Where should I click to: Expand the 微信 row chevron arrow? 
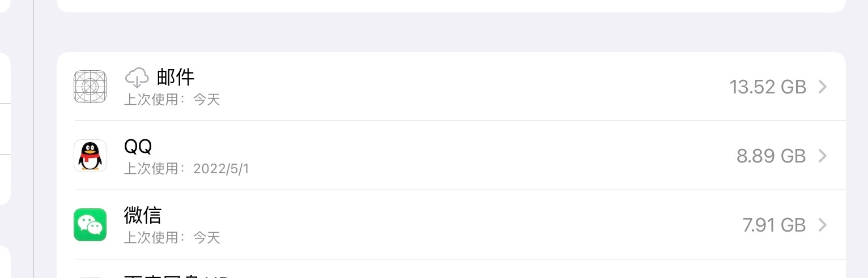click(823, 225)
